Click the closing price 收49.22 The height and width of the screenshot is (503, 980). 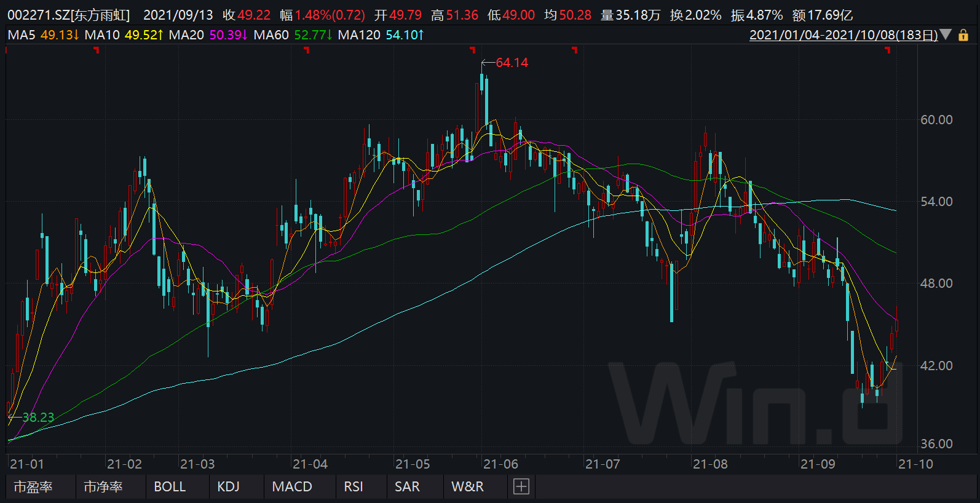(247, 15)
